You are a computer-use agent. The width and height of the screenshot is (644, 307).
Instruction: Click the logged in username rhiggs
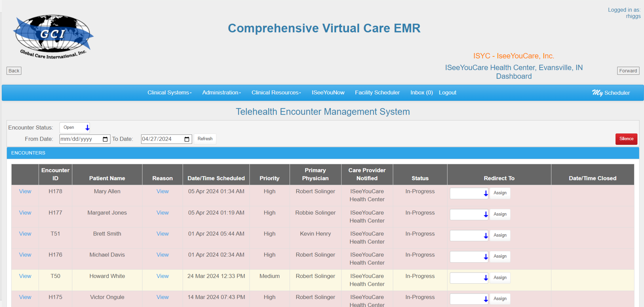click(633, 16)
